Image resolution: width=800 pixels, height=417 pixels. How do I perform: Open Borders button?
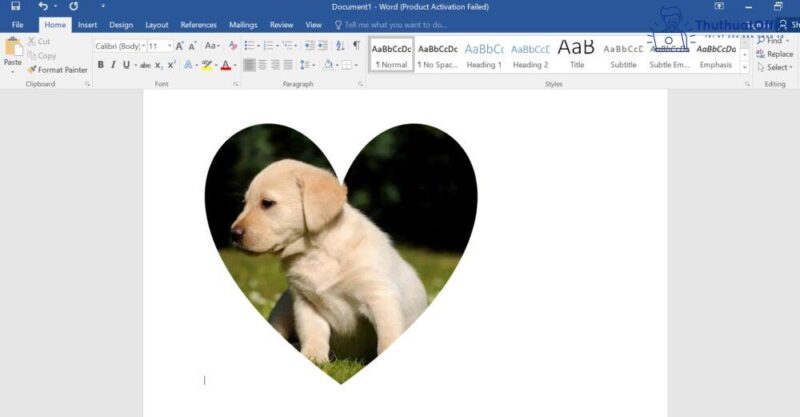point(346,65)
